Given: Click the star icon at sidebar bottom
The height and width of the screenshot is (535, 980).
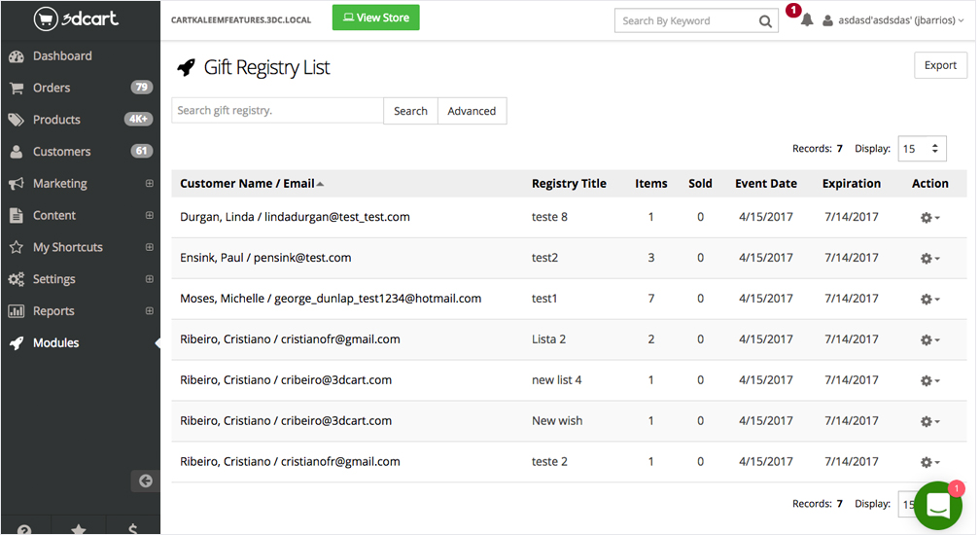Looking at the screenshot, I should coord(79,529).
